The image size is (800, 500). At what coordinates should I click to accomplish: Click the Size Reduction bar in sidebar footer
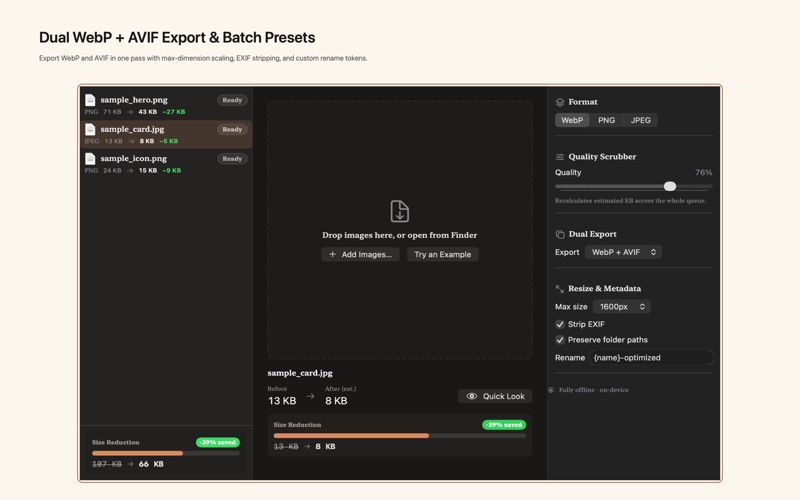click(x=166, y=453)
